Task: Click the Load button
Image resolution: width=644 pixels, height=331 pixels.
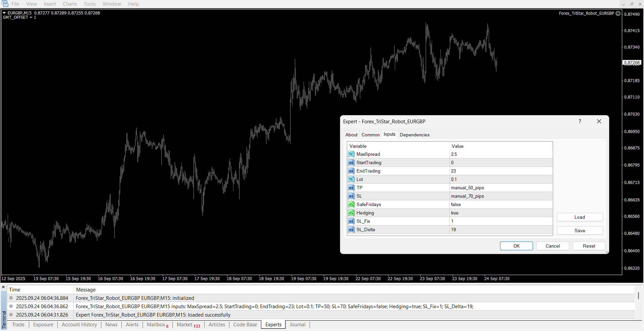Action: pos(579,217)
